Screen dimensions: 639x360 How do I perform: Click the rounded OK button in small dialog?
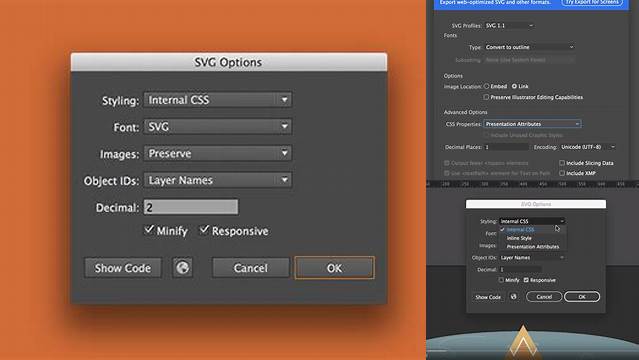(582, 297)
